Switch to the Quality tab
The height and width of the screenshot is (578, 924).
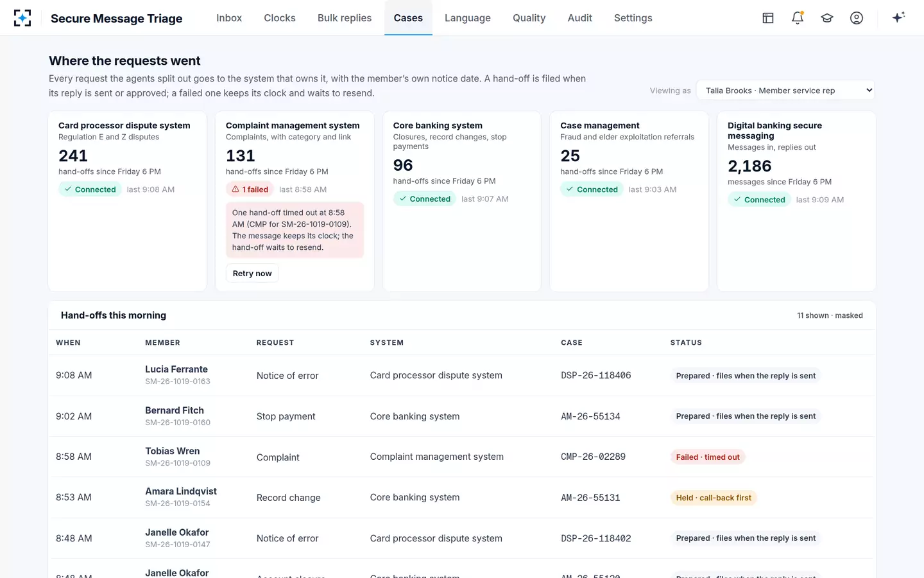[x=529, y=18]
